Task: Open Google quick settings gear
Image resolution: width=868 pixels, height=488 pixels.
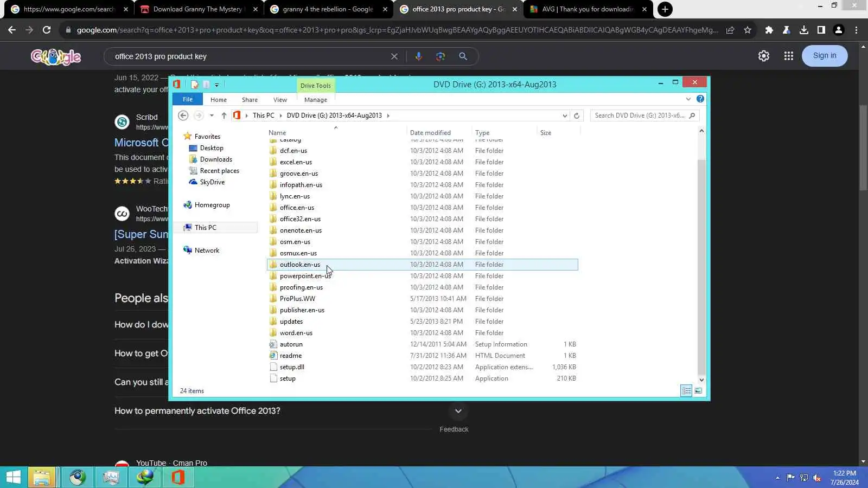Action: tap(764, 56)
